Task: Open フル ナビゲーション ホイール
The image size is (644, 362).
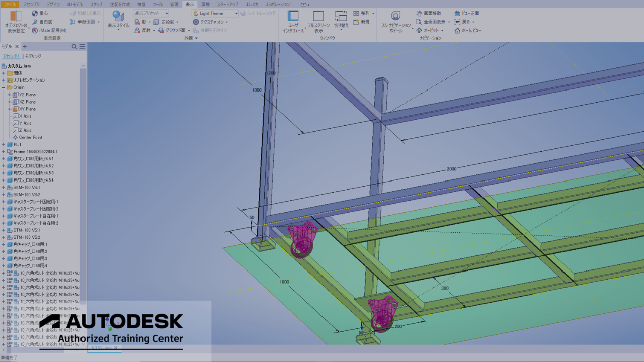Action: coord(396,22)
